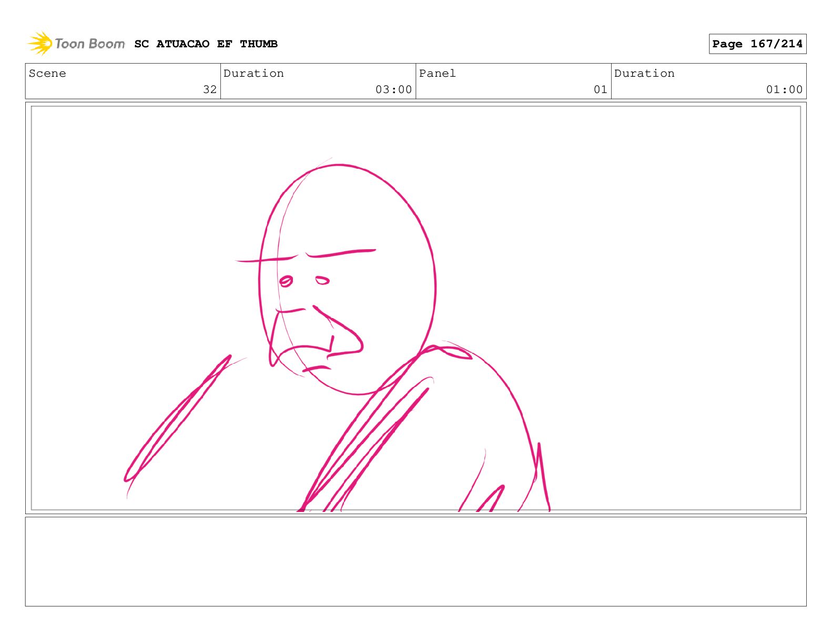Click the Scene number cell showing 32
Viewport: 832px width, 644px height.
point(123,81)
